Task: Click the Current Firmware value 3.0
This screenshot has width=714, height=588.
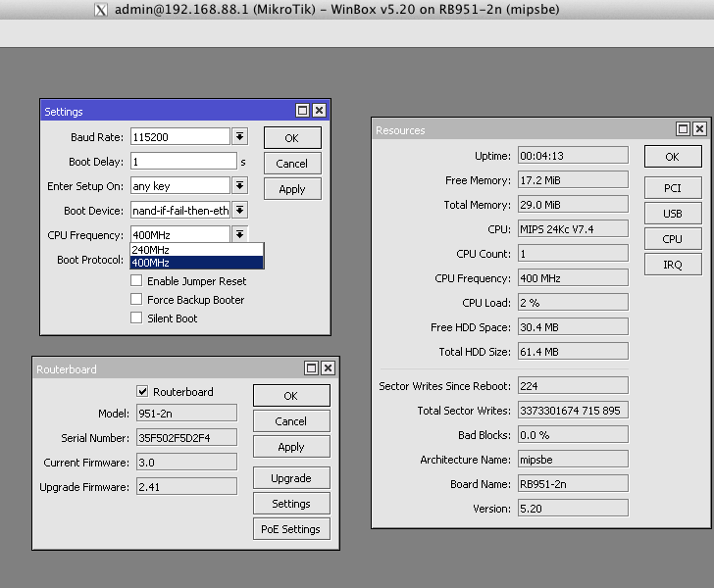Action: (x=186, y=462)
